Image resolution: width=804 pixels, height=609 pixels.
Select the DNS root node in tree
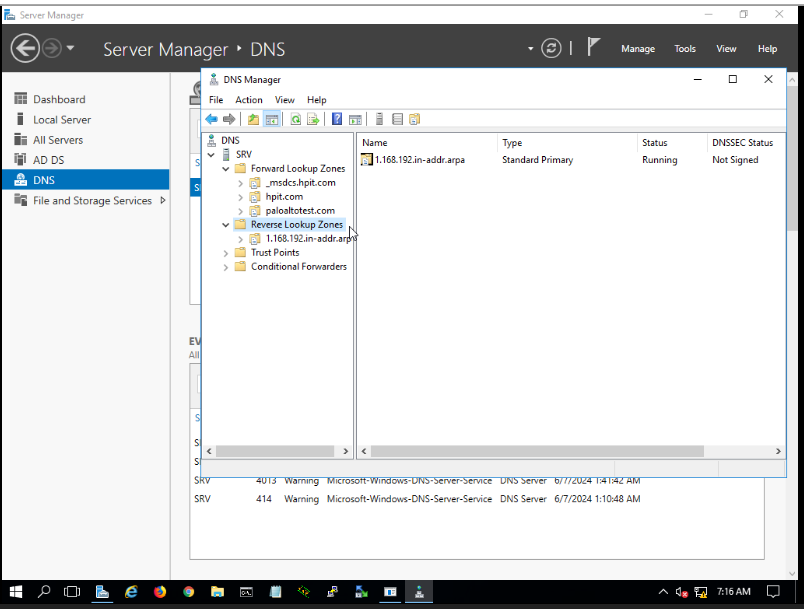click(230, 140)
